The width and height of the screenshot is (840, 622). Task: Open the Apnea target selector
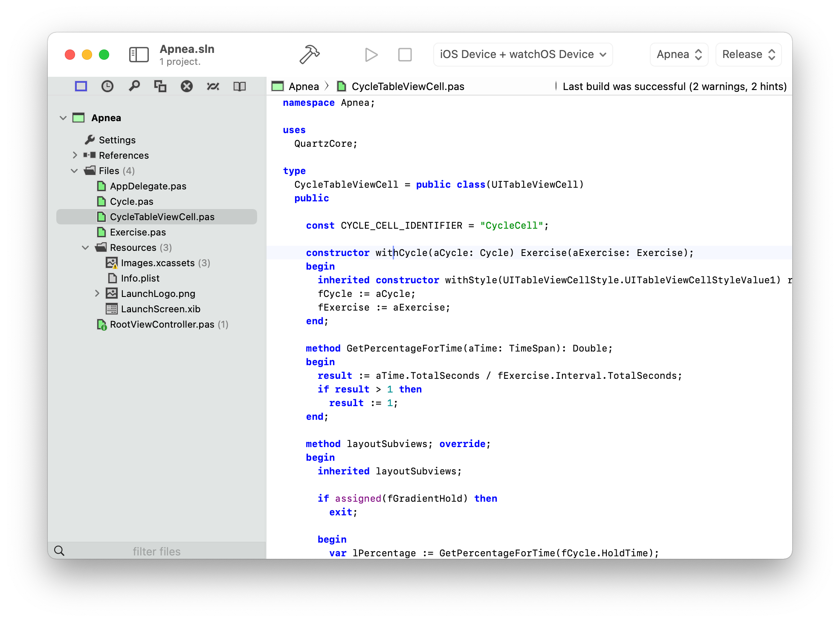pos(679,55)
